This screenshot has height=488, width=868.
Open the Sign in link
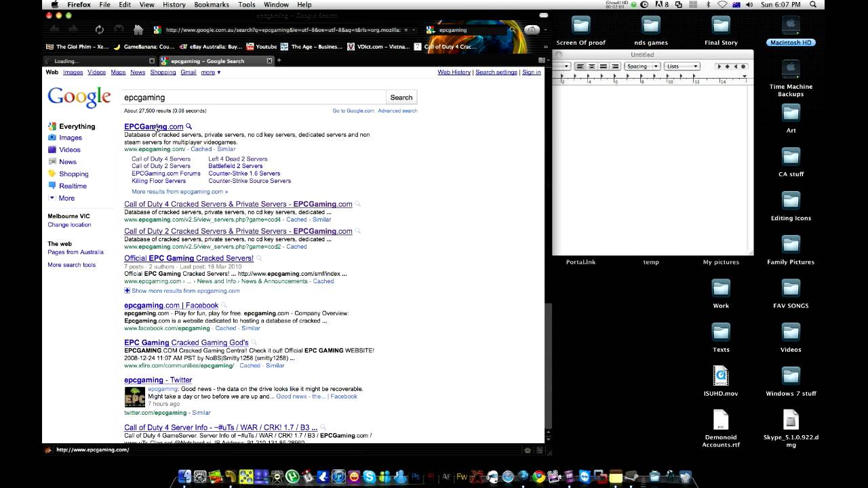(x=532, y=73)
